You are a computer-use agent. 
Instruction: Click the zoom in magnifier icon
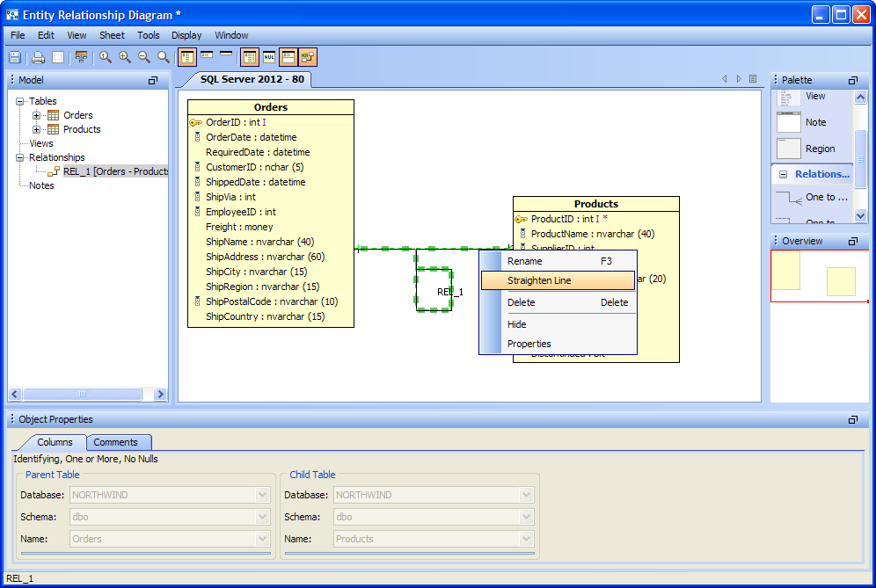point(125,57)
